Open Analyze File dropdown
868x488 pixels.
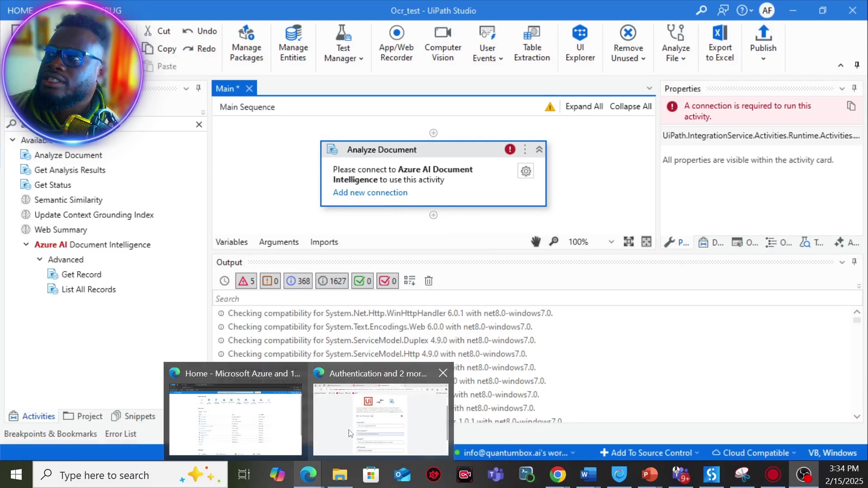coord(676,44)
